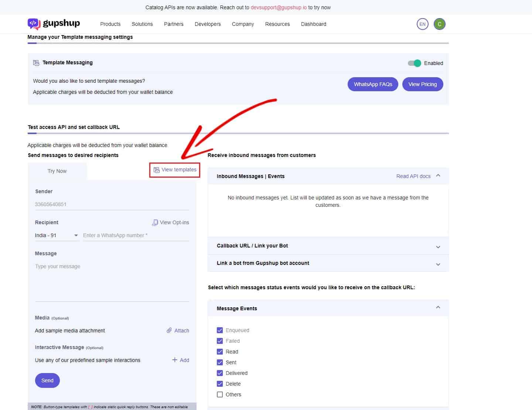532x410 pixels.
Task: Open the View templates link
Action: point(179,170)
